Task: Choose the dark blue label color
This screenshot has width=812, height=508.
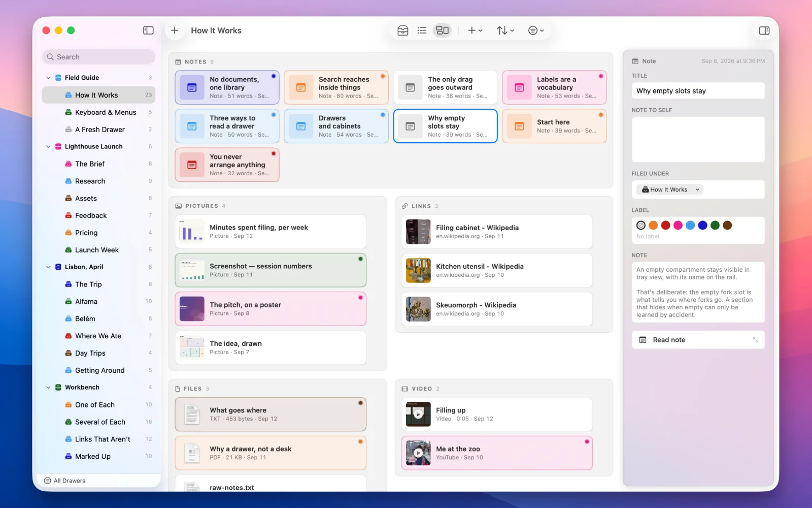Action: pos(702,225)
